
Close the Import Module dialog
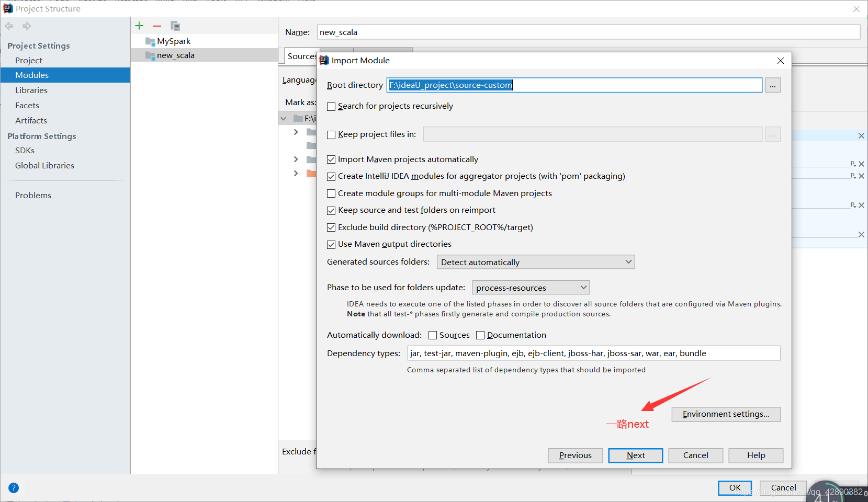click(x=781, y=61)
